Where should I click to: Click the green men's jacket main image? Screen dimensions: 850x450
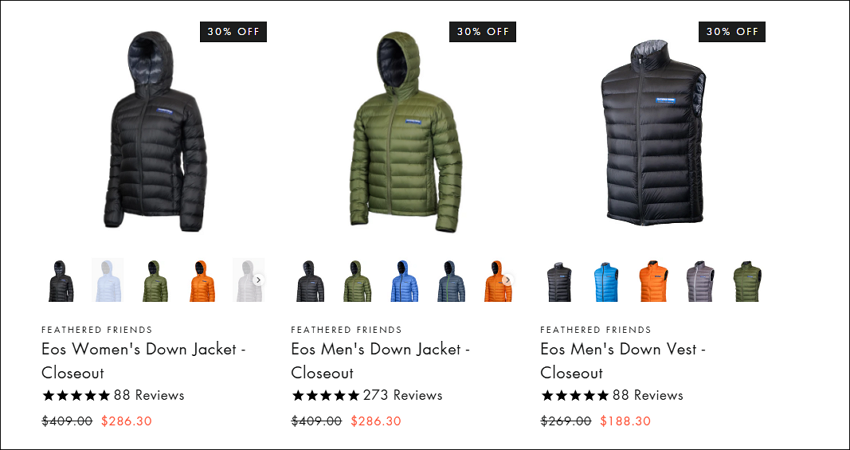click(x=405, y=131)
